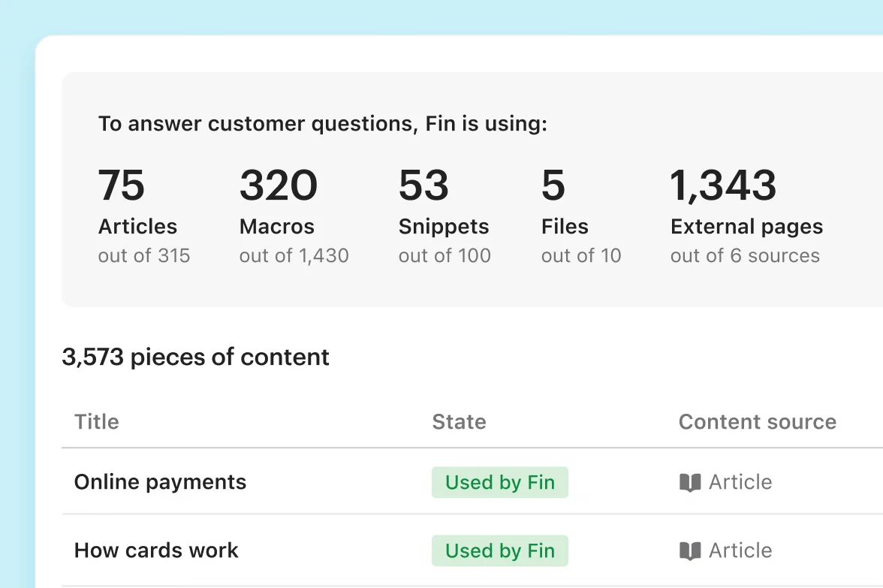The width and height of the screenshot is (883, 588).
Task: Click the State column header
Action: [x=459, y=422]
